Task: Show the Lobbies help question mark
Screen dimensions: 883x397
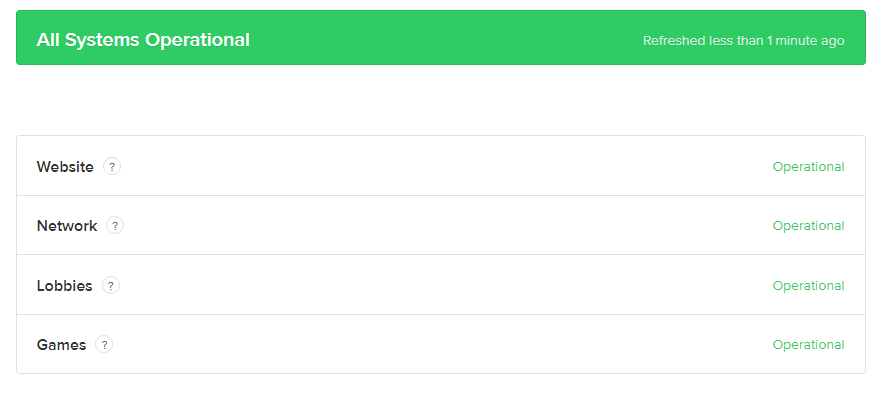Action: click(x=111, y=286)
